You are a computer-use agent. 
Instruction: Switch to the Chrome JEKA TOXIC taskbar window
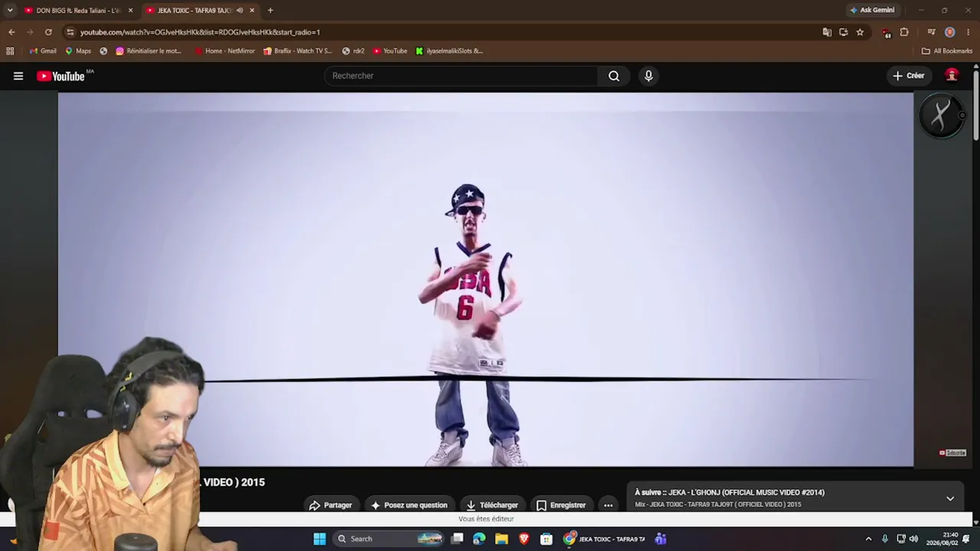click(x=604, y=539)
